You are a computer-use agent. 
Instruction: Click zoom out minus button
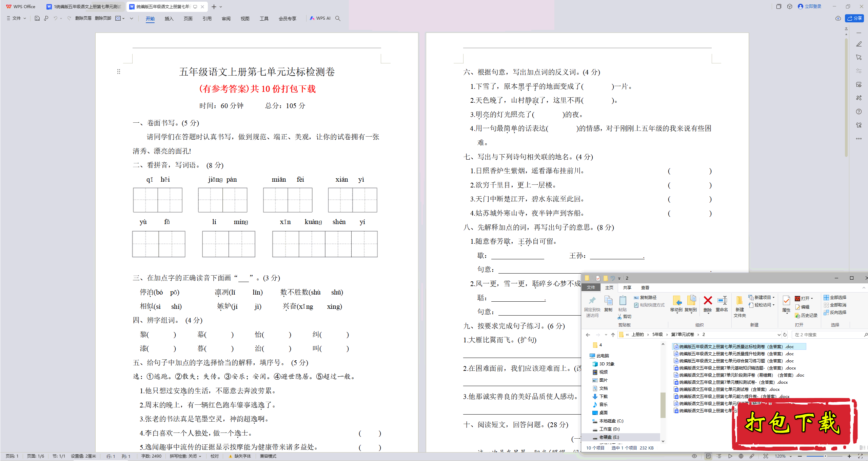point(800,456)
